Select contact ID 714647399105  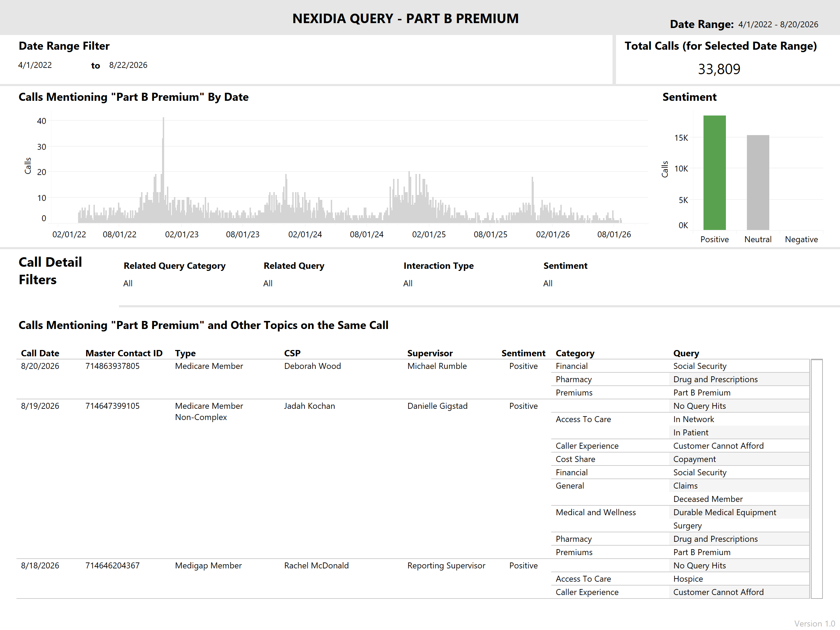112,406
